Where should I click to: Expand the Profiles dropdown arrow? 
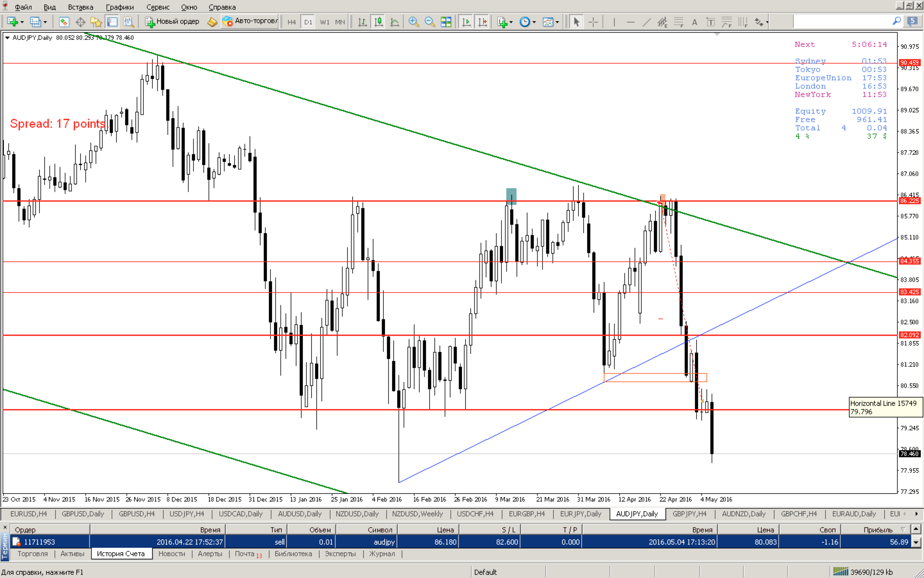pos(45,22)
